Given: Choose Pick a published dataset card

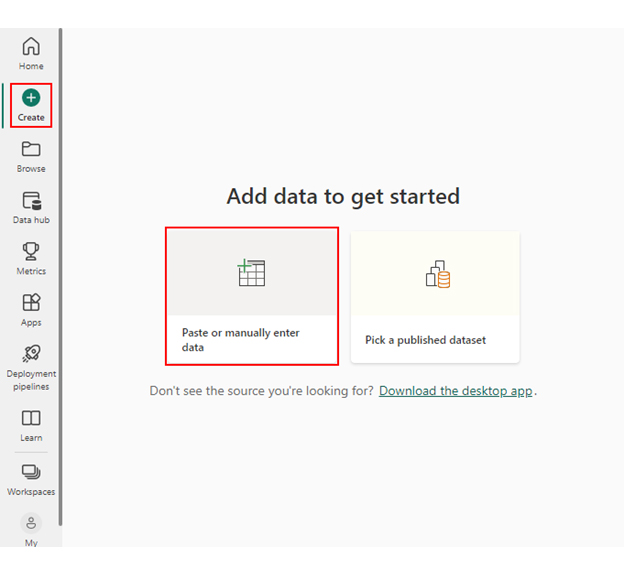Looking at the screenshot, I should pyautogui.click(x=435, y=297).
